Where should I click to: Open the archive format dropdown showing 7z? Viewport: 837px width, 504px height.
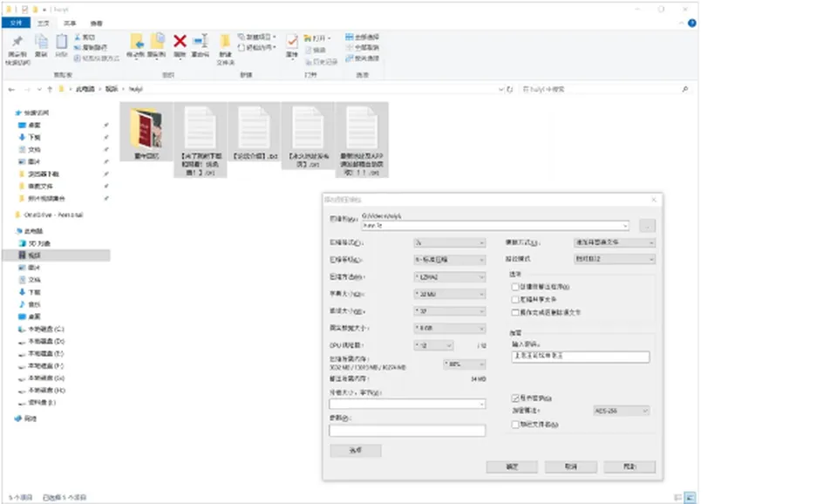[x=450, y=243]
